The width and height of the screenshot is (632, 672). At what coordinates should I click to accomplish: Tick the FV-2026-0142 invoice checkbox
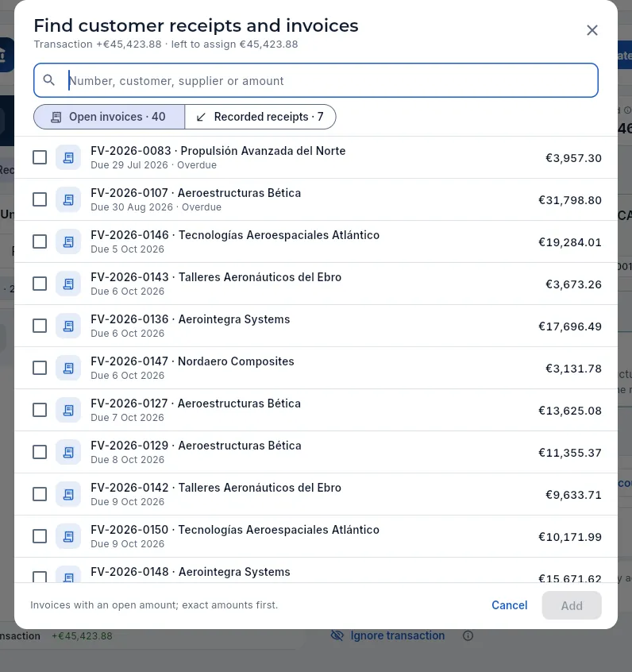[40, 494]
